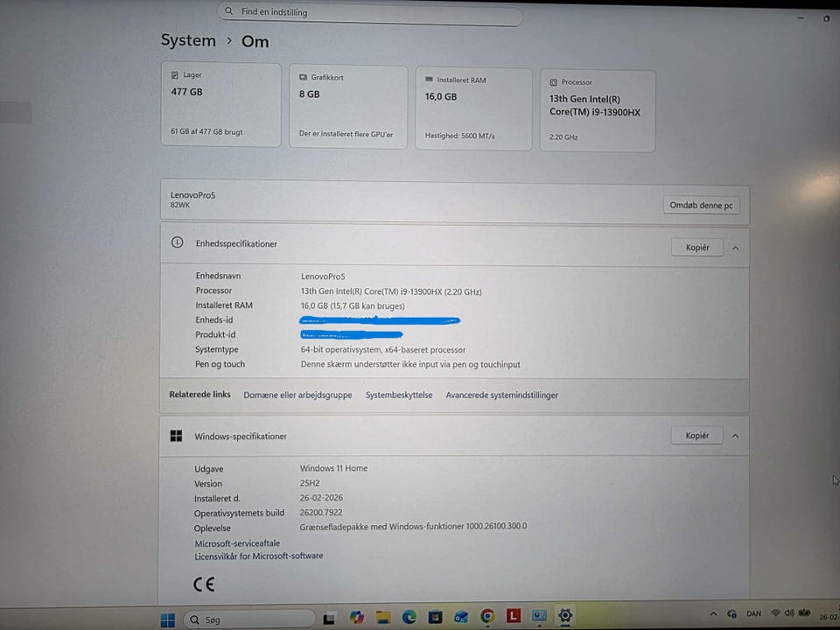
Task: Launch Copilot from the taskbar
Action: click(356, 618)
